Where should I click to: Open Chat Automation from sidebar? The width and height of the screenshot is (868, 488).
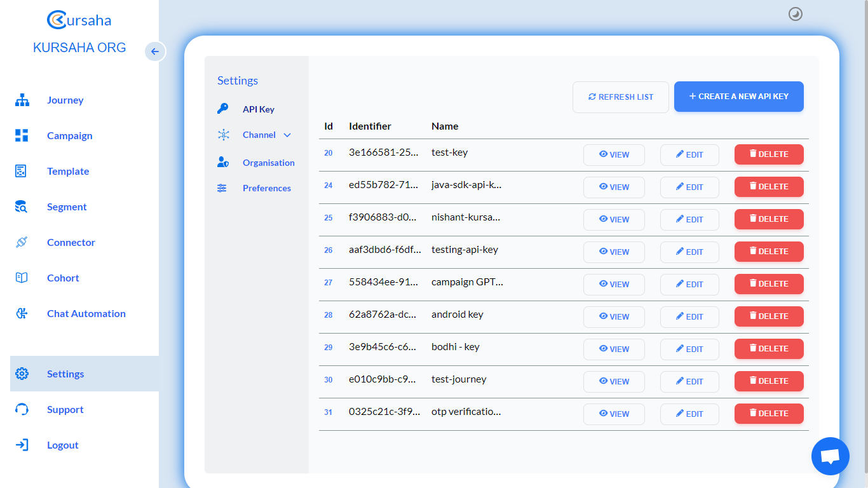click(x=86, y=313)
